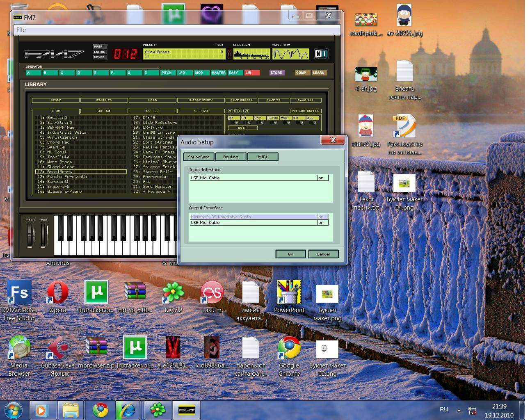Toggle operator B in FM7
The image size is (530, 420).
tap(50, 73)
